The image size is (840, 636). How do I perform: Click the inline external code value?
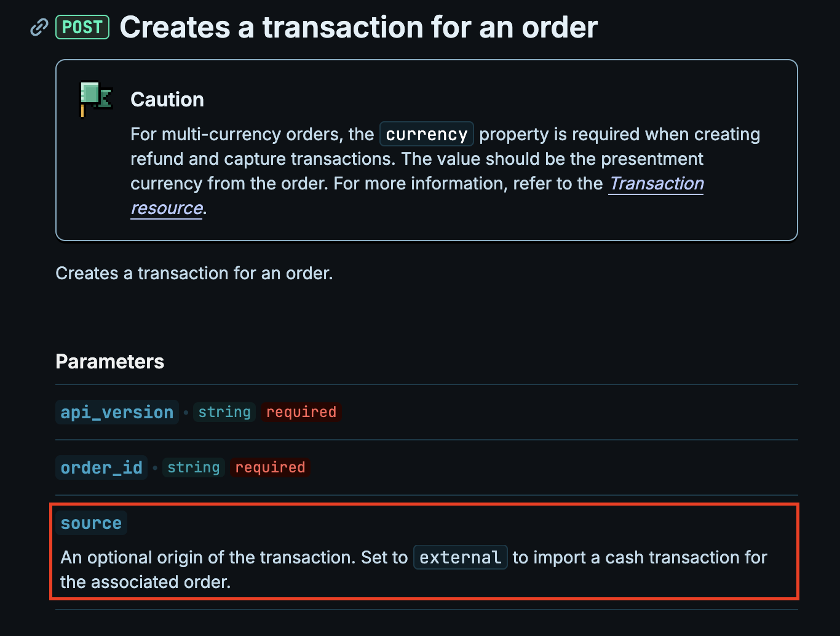point(460,558)
